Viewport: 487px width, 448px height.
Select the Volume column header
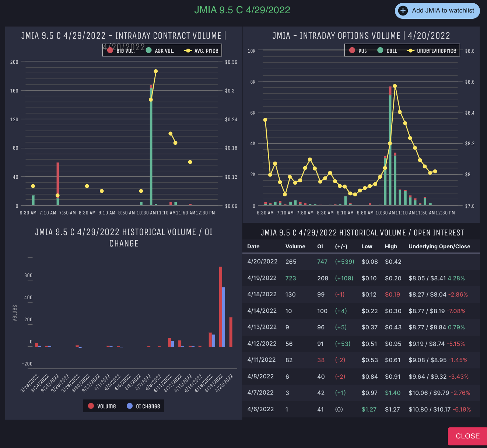click(295, 246)
